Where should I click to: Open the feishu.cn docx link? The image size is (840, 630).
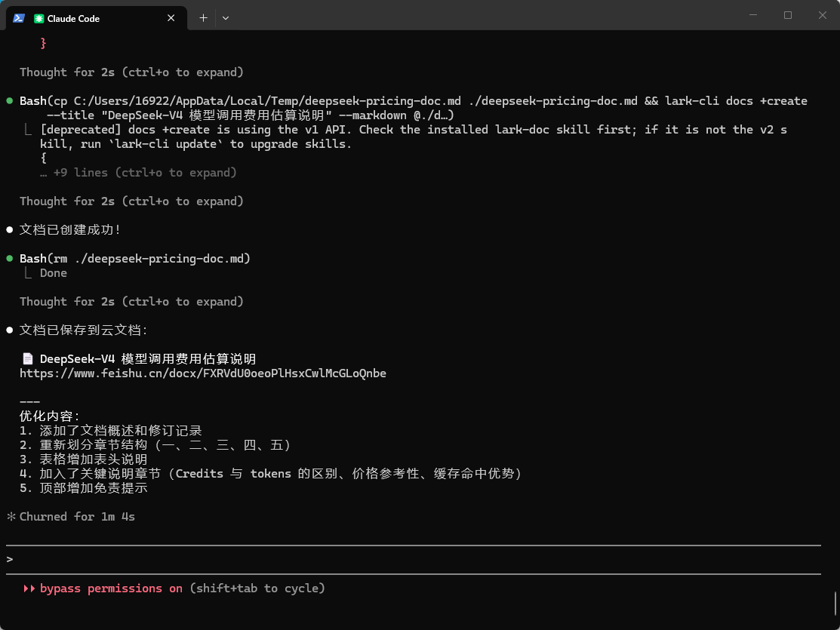point(203,373)
